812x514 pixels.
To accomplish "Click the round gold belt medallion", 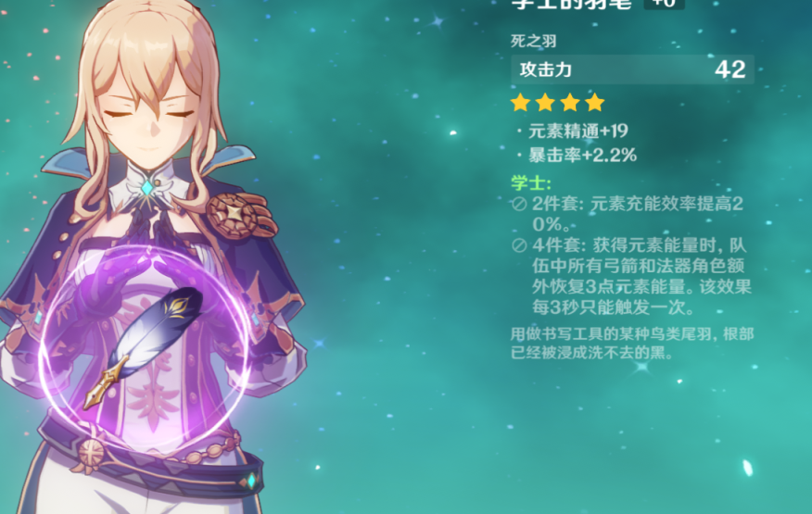I will [x=91, y=454].
